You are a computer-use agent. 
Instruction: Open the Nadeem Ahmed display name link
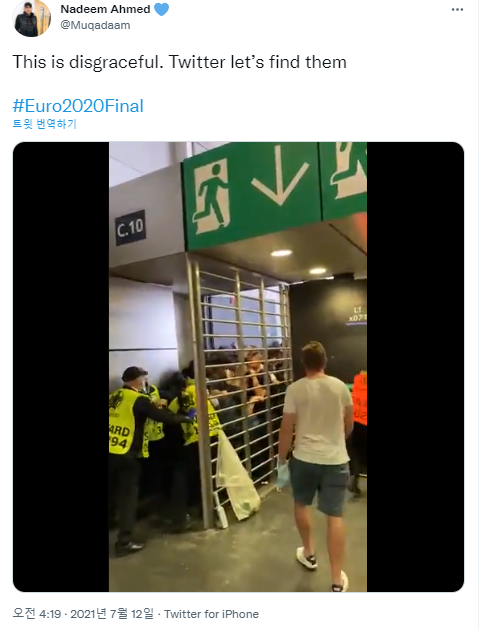[x=105, y=9]
